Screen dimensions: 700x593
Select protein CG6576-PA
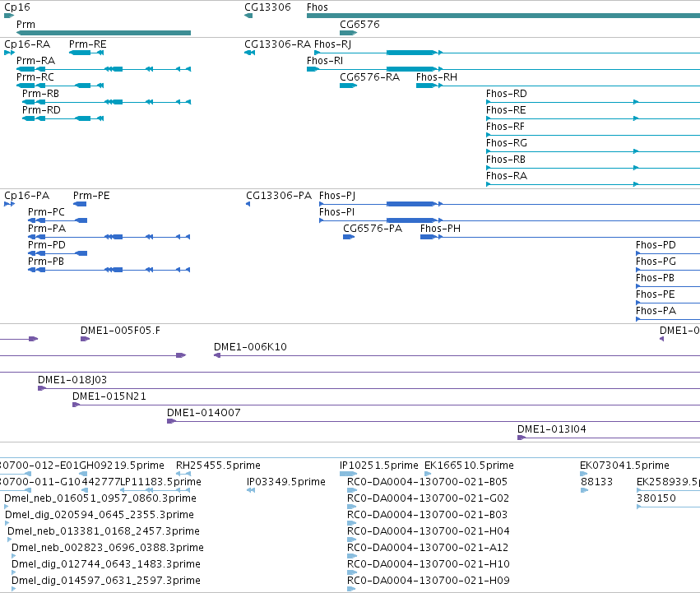pyautogui.click(x=349, y=237)
